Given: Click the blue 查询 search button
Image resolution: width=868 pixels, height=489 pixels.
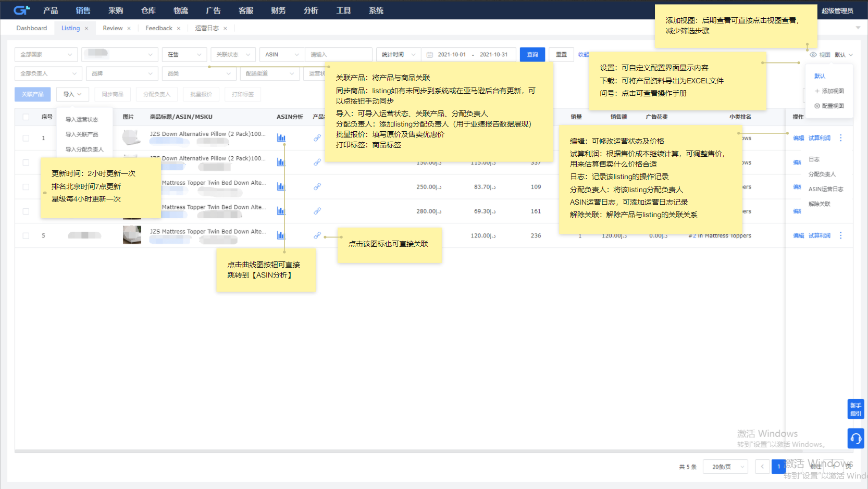Looking at the screenshot, I should tap(532, 54).
